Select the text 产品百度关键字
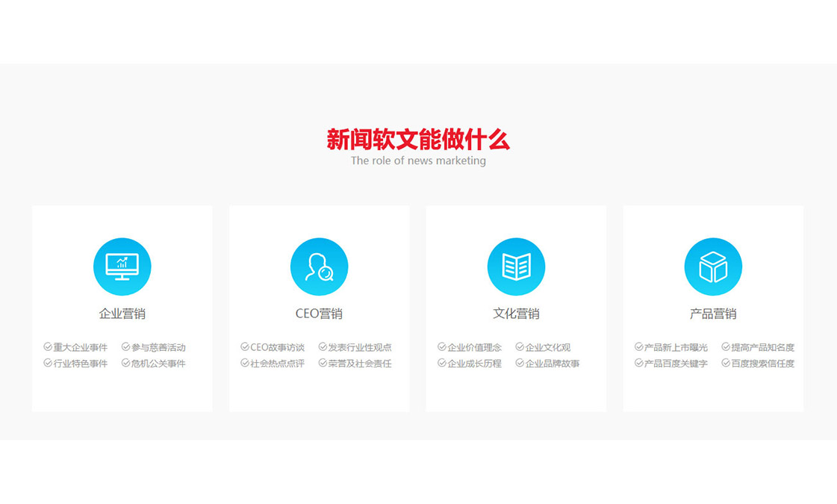Image resolution: width=837 pixels, height=504 pixels. 676,364
